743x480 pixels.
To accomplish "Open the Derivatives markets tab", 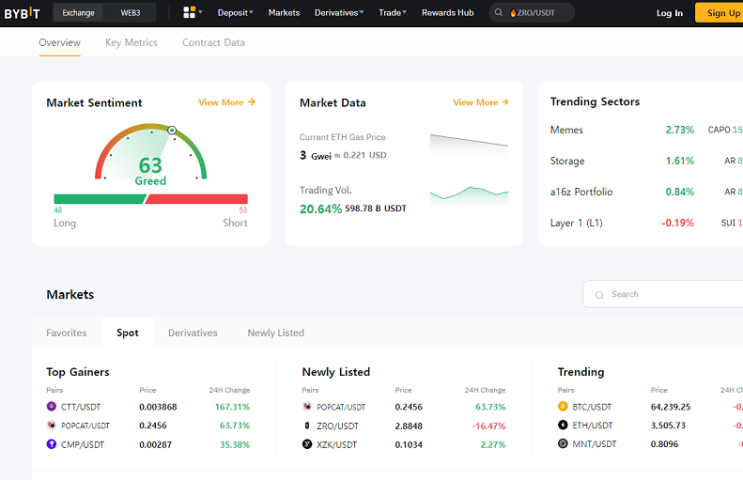I will pos(193,333).
